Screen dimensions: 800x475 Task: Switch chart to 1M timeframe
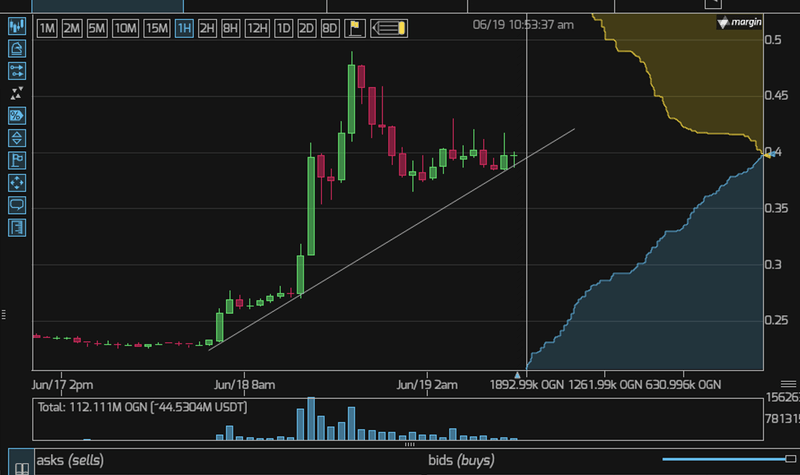point(46,28)
